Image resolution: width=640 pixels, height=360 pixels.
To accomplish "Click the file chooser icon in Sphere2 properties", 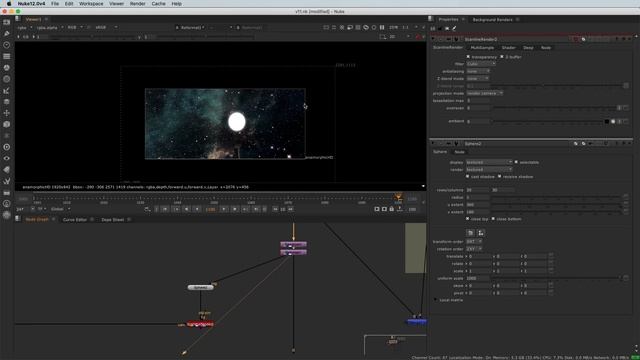I will pyautogui.click(x=470, y=233).
